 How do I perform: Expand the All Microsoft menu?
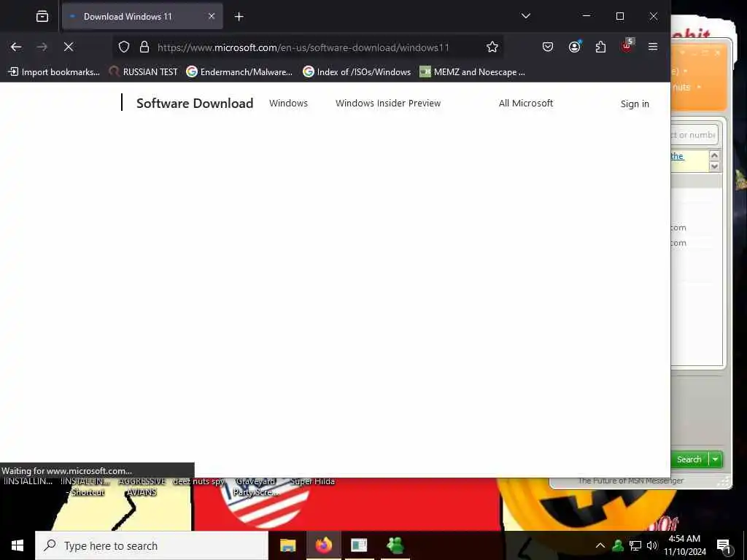[526, 104]
